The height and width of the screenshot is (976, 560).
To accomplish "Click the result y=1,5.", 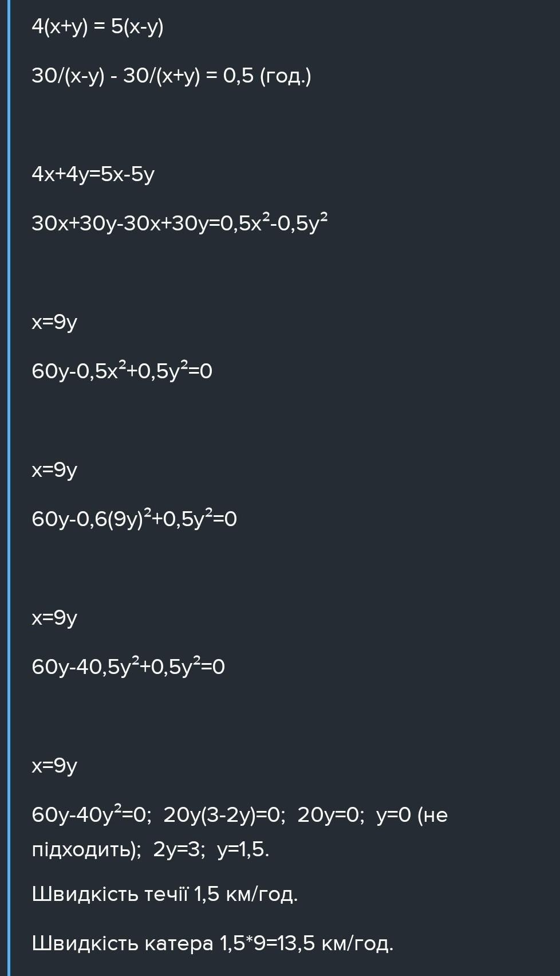I will point(243,849).
